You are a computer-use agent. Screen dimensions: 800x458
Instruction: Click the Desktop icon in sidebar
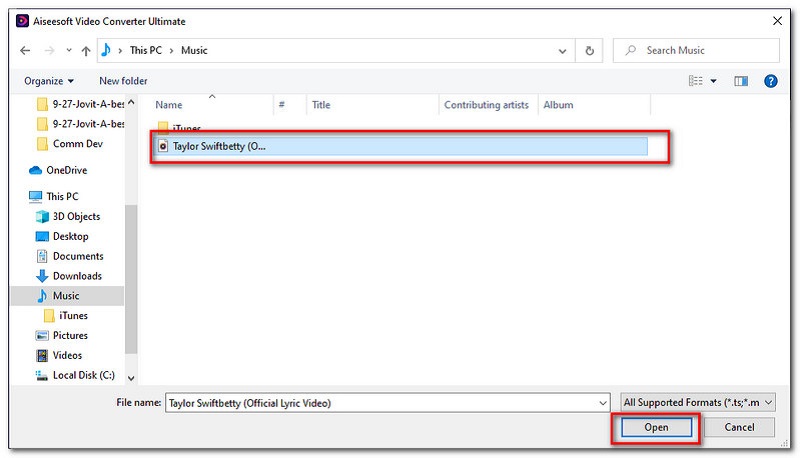coord(42,237)
